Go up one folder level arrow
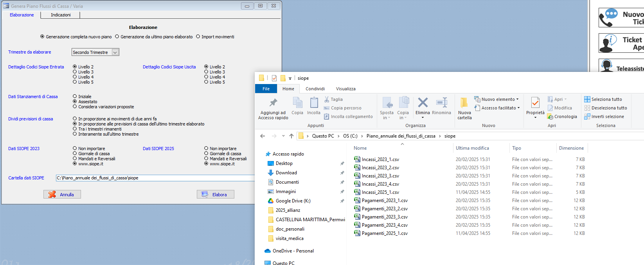Viewport: 644px width, 265px height. click(291, 136)
